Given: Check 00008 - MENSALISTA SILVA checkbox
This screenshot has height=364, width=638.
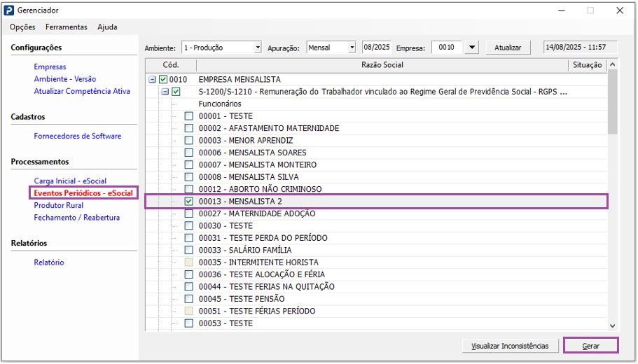Looking at the screenshot, I should (x=189, y=177).
